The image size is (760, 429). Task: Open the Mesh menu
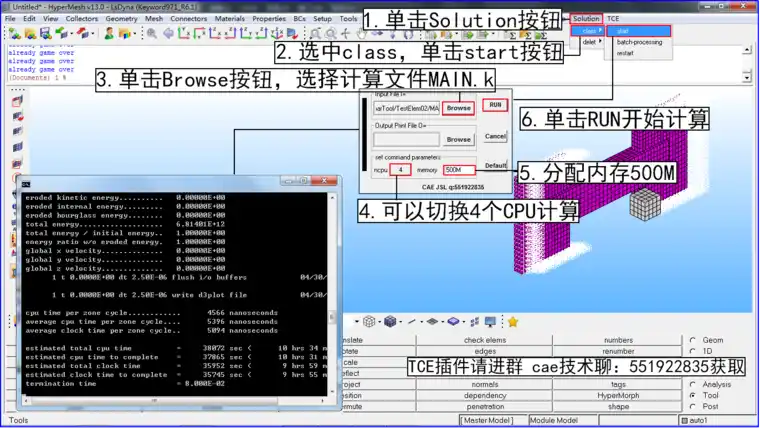click(154, 18)
